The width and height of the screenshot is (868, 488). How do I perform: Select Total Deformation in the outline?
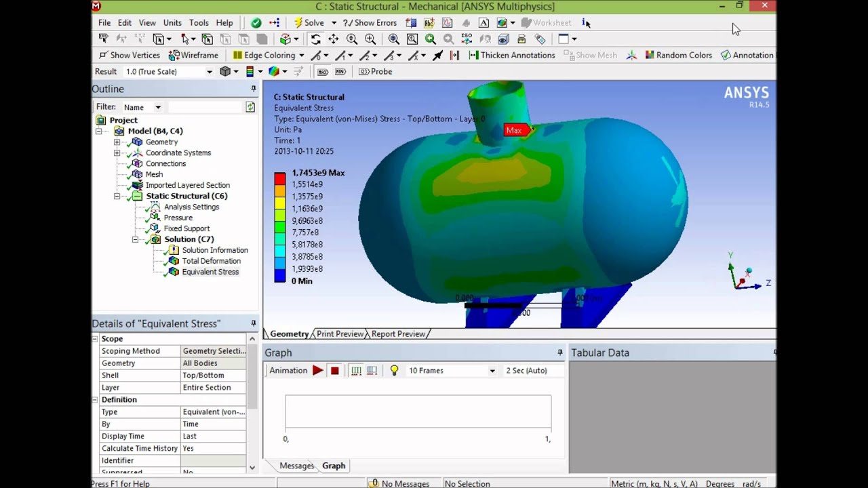pyautogui.click(x=211, y=261)
